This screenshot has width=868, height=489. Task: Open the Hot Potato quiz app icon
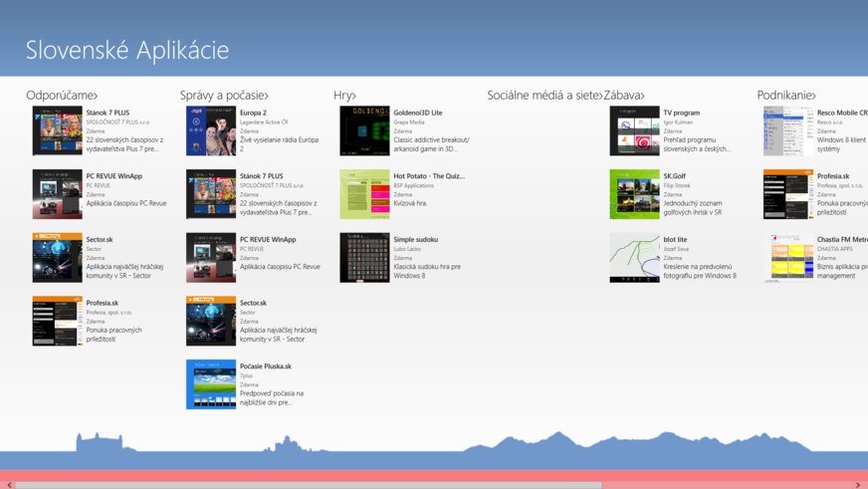coord(364,194)
